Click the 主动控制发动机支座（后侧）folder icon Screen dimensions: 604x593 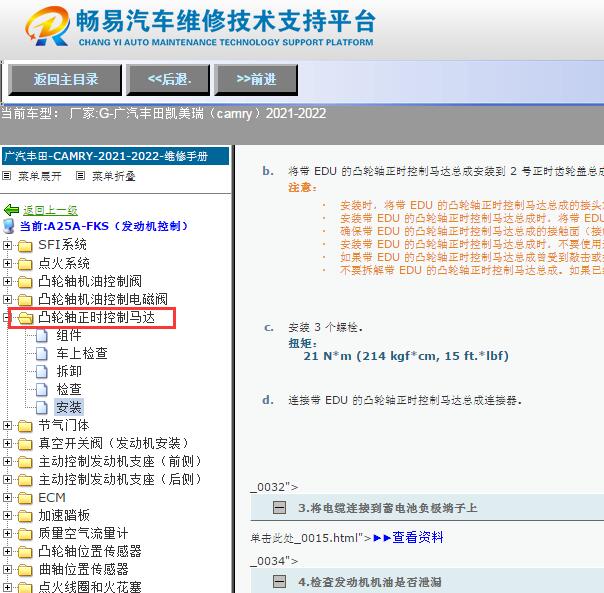(25, 480)
